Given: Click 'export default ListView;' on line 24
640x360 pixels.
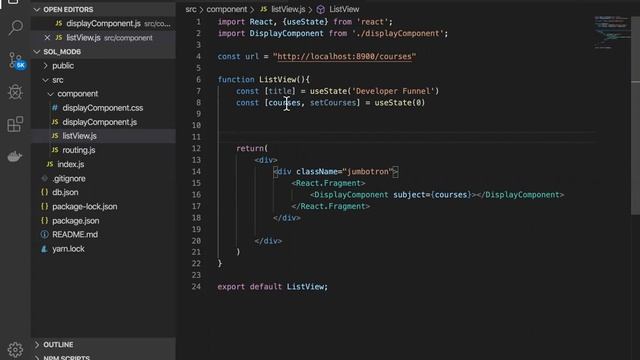Looking at the screenshot, I should click(x=273, y=287).
